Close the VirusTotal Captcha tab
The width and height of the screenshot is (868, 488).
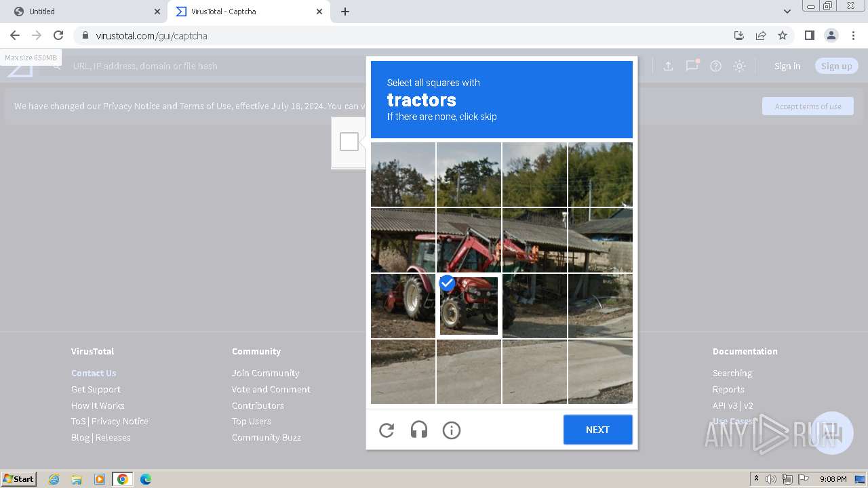[x=319, y=12]
